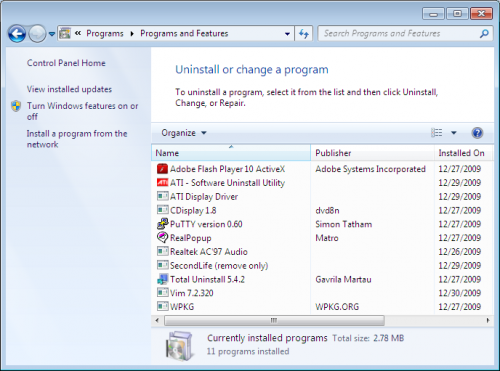Viewport: 500px width, 371px height.
Task: Click the Back navigation arrow
Action: pyautogui.click(x=17, y=34)
